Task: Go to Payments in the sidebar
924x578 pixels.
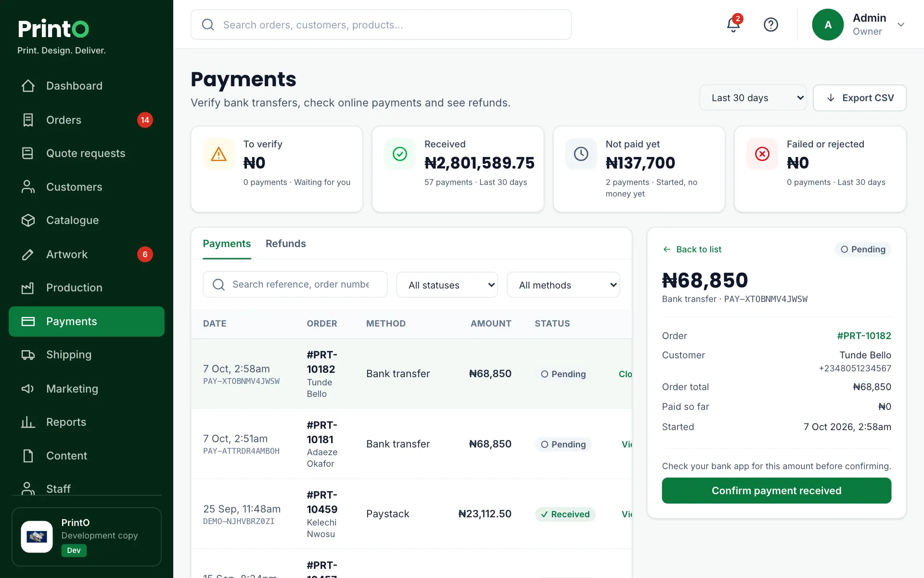Action: click(87, 321)
